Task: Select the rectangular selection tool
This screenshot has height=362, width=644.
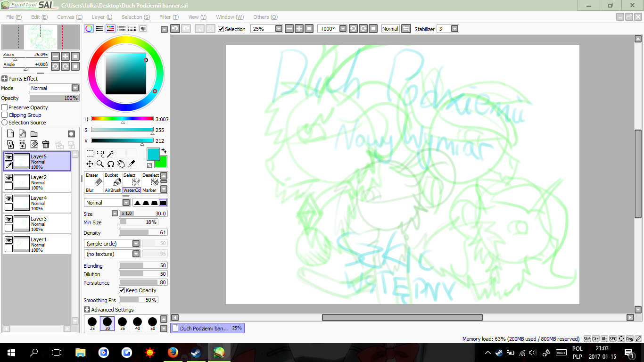Action: 90,154
